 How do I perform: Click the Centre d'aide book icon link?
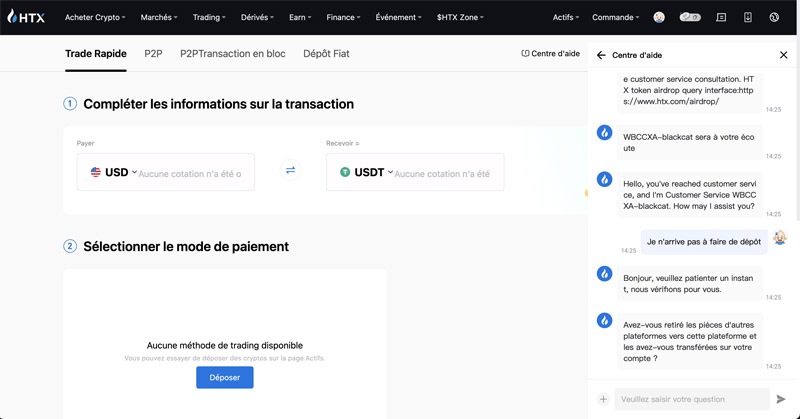pos(551,53)
